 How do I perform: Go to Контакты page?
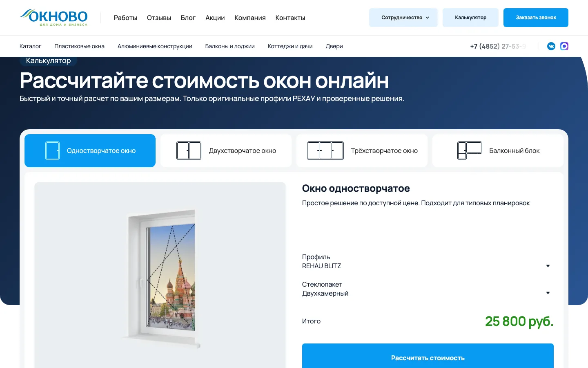tap(290, 18)
